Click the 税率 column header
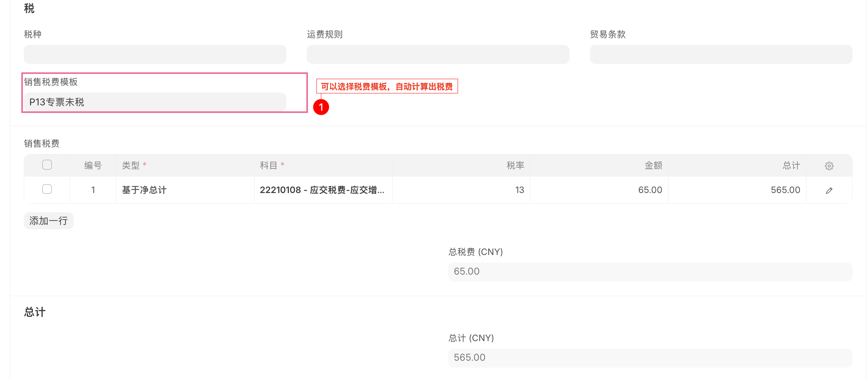 click(x=515, y=165)
